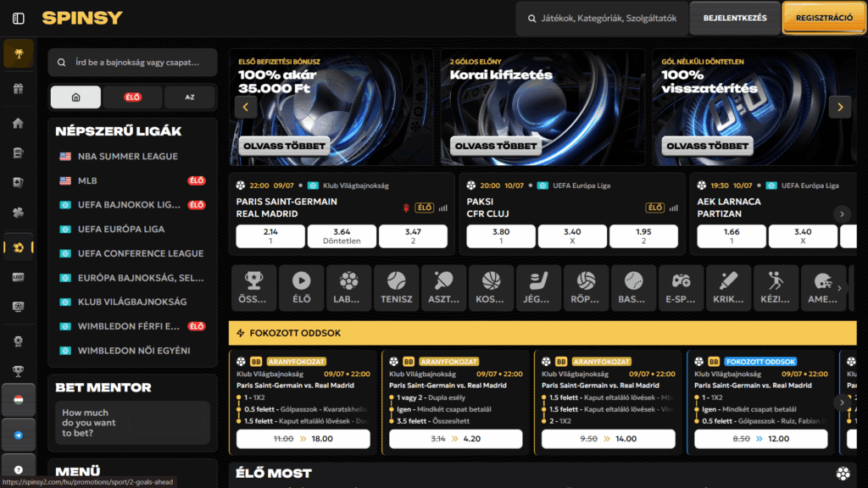Pick the 14.00 boosted odds bet
The height and width of the screenshot is (488, 868).
pos(609,439)
